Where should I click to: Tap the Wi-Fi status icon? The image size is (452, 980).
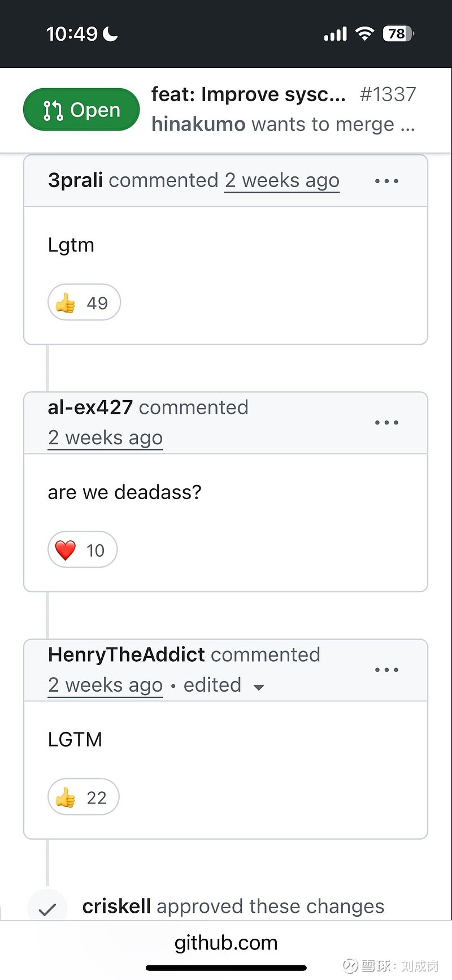point(365,34)
